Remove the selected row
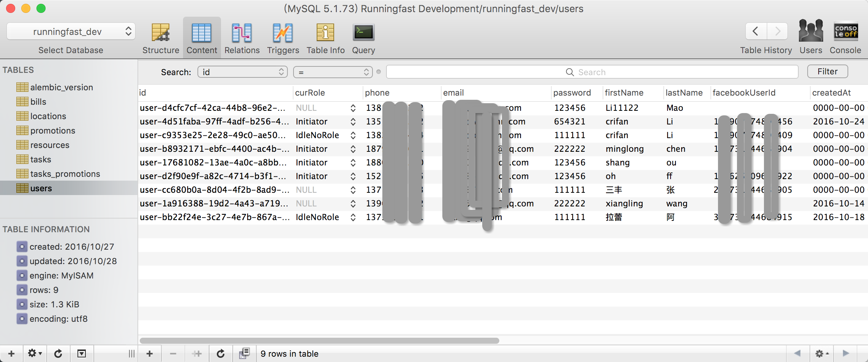Screen dimensions: 868x362 173,354
